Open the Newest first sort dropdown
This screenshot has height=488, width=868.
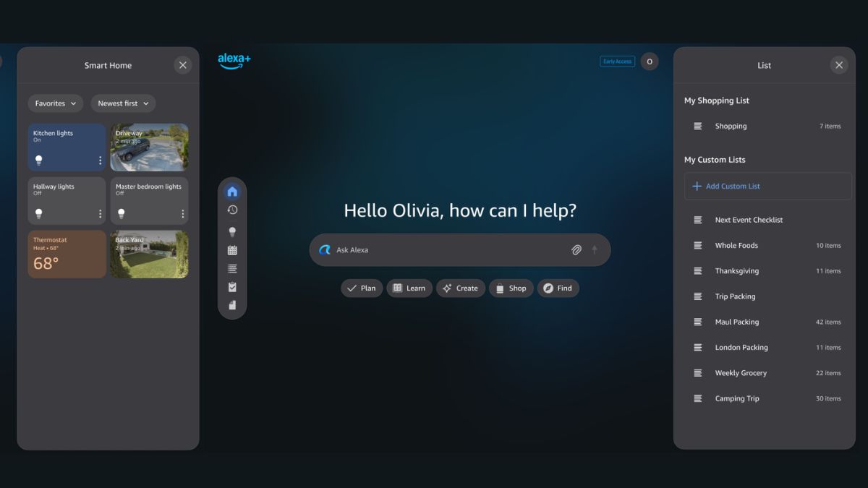(123, 103)
